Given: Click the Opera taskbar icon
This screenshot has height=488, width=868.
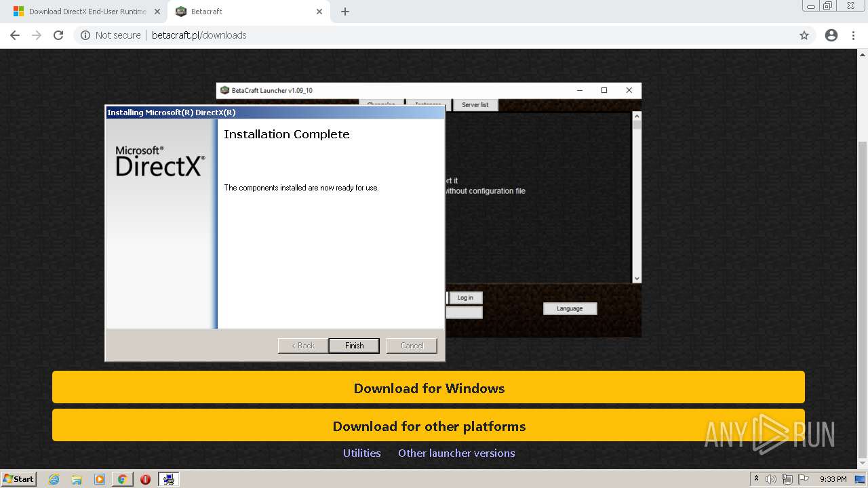Looking at the screenshot, I should tap(145, 479).
